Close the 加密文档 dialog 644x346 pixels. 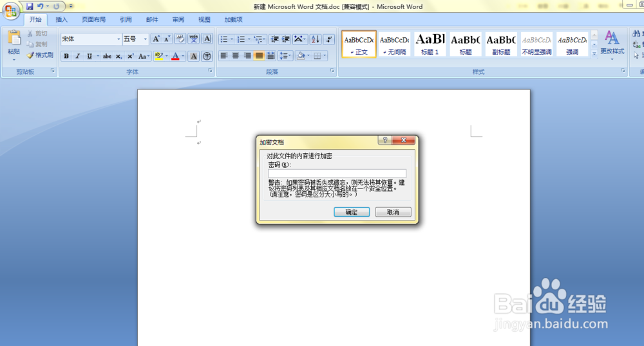tap(404, 140)
